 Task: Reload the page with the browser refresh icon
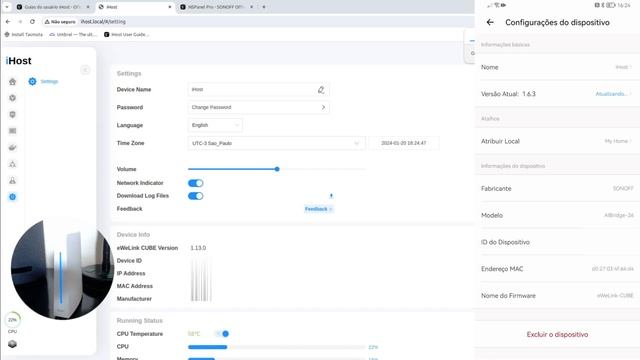tap(32, 22)
